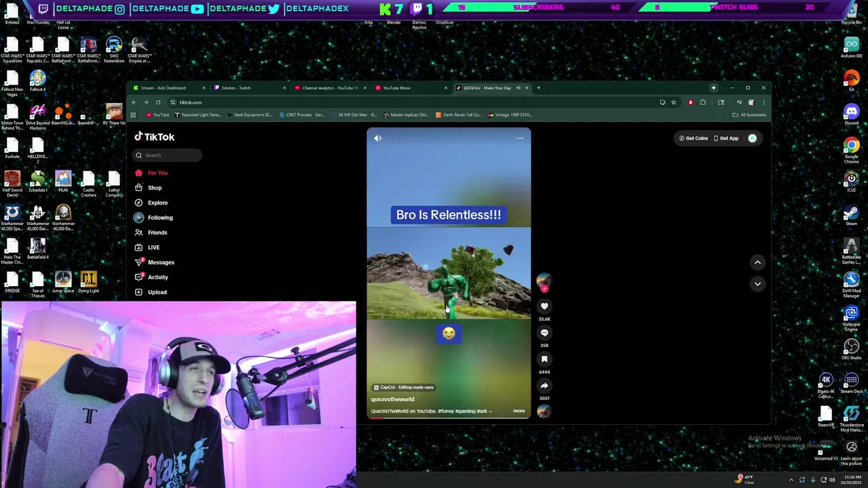This screenshot has height=488, width=868.
Task: Select Stream Deck desktop icon
Action: click(x=851, y=383)
